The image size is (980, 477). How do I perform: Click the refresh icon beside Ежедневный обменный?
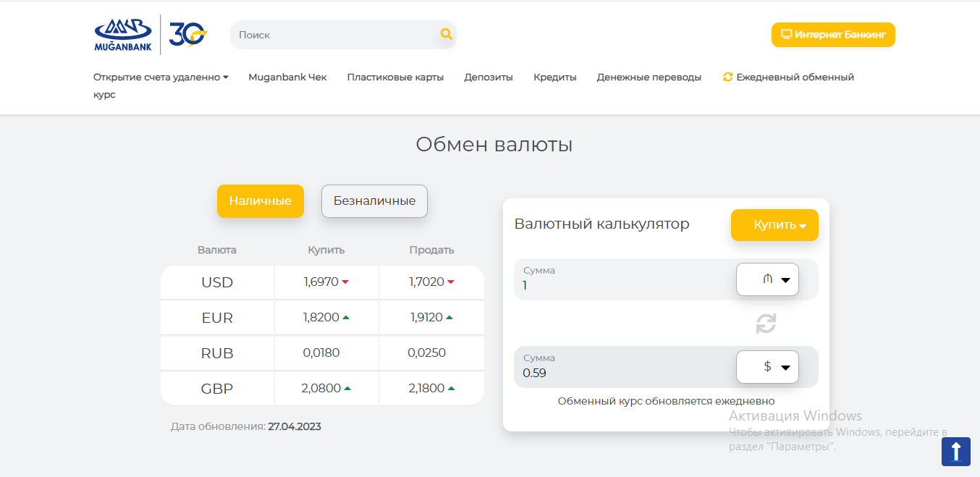click(x=728, y=77)
